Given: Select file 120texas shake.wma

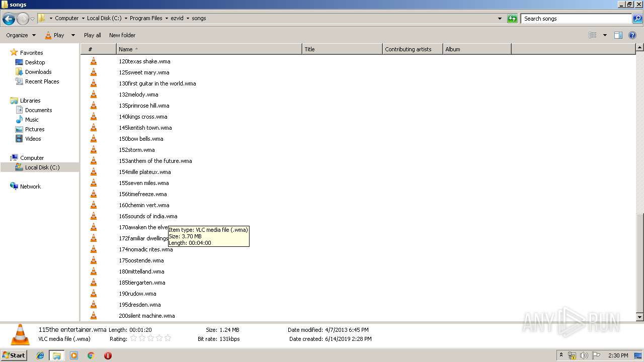Looking at the screenshot, I should [144, 61].
